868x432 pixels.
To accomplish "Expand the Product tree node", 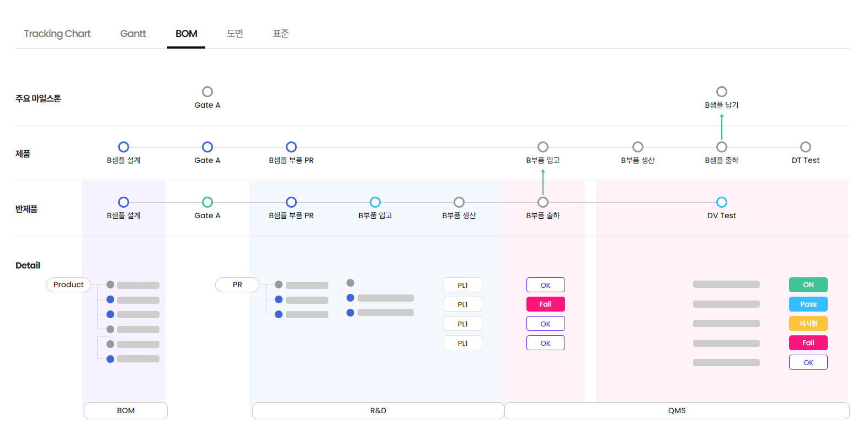I will point(68,285).
